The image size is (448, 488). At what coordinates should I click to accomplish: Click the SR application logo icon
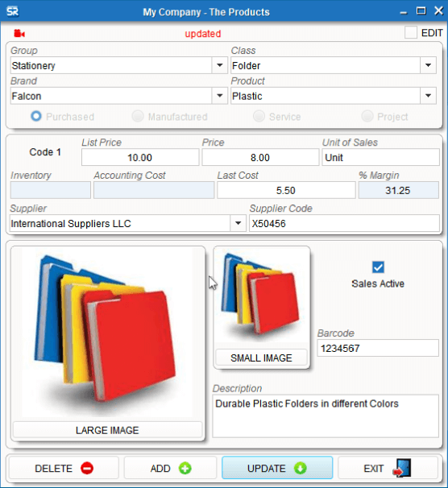pos(12,11)
